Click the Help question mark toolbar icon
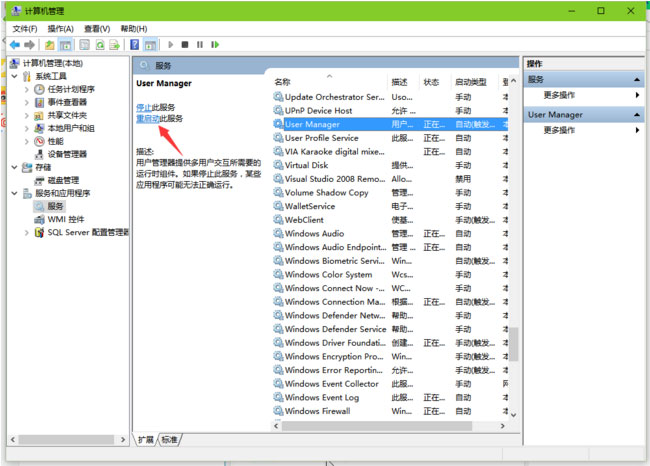Screen dimensions: 650x466 135,45
